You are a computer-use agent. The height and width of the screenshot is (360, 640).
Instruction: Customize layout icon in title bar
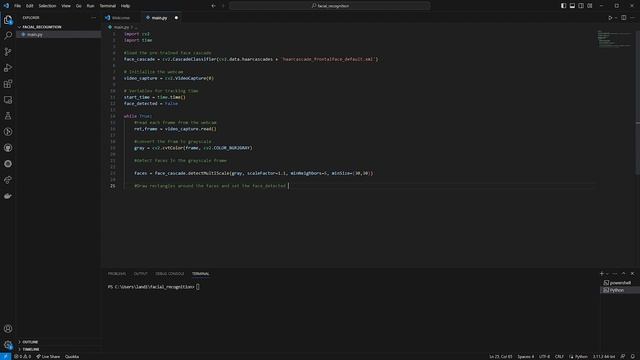pos(590,6)
